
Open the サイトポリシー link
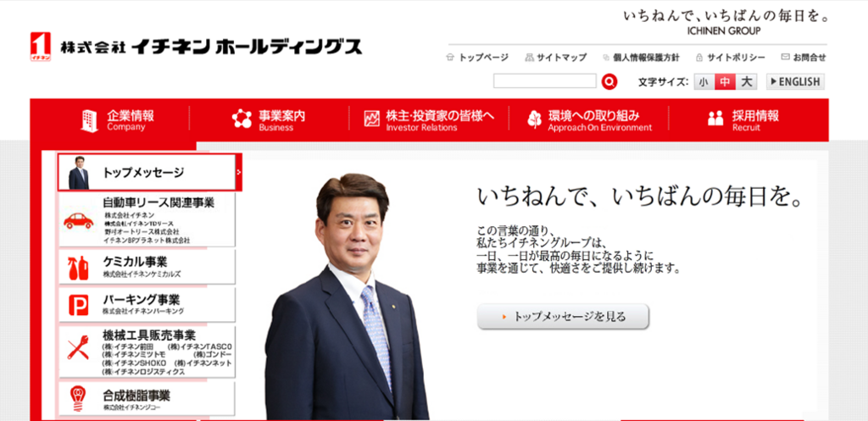point(737,57)
